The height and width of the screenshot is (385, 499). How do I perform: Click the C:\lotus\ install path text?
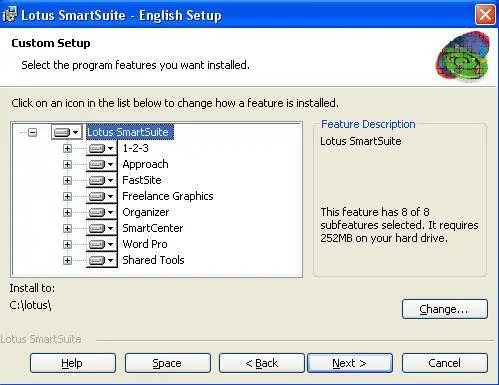pyautogui.click(x=30, y=305)
